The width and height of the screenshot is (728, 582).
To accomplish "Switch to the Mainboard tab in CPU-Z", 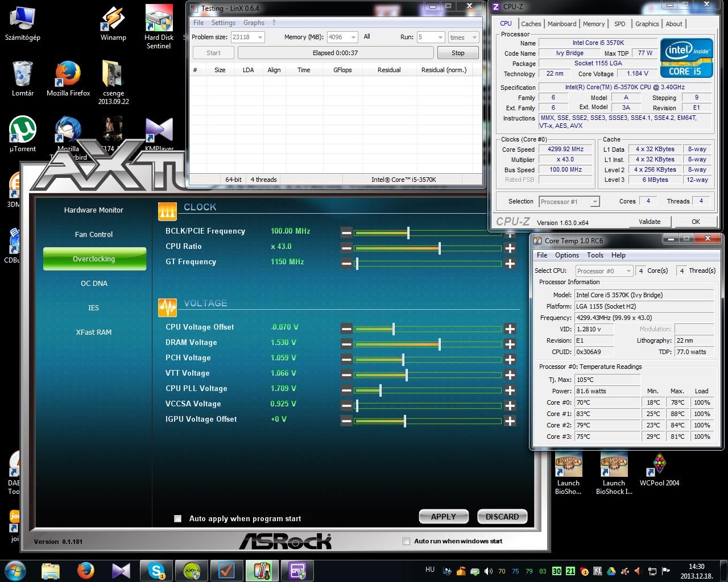I will 562,24.
